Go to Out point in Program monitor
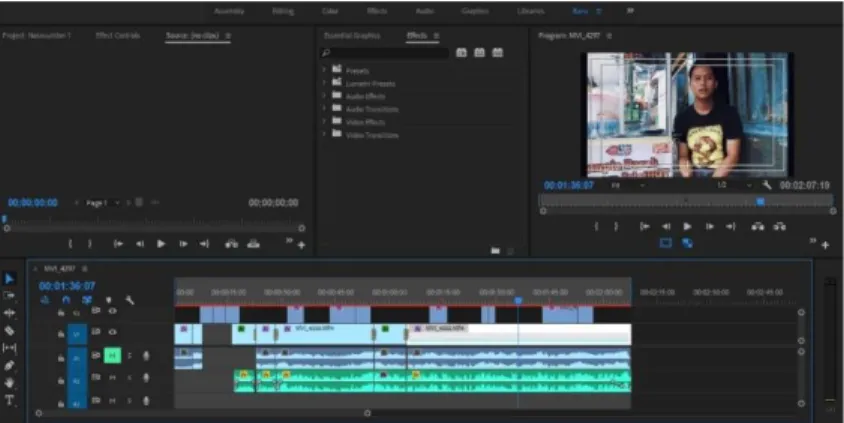The width and height of the screenshot is (844, 423). pos(730,227)
